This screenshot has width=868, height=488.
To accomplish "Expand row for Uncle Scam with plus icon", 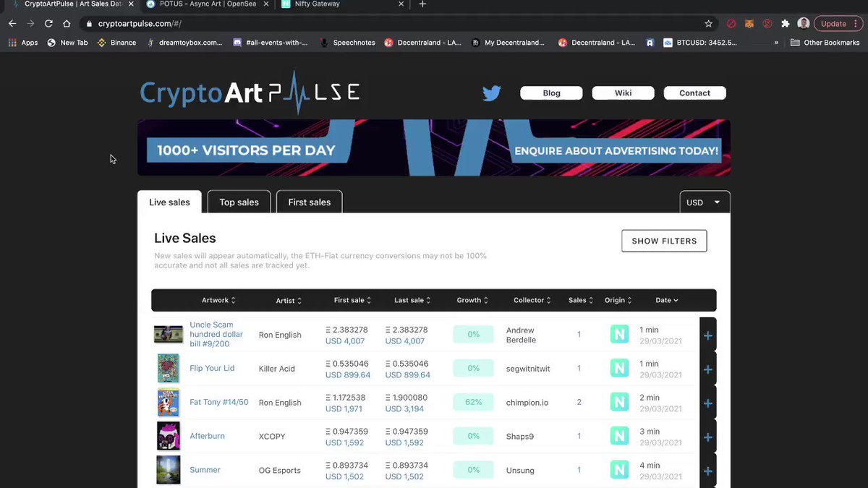I will point(708,335).
